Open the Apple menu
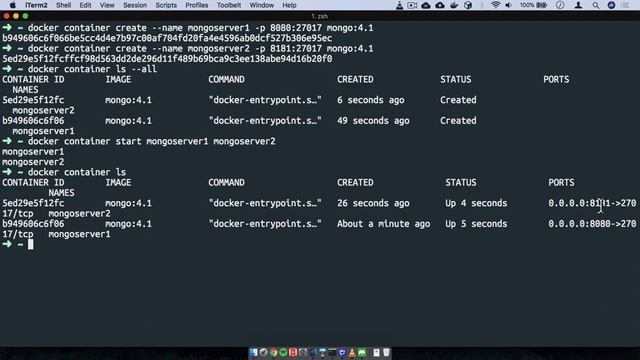The image size is (640, 360). 13,5
